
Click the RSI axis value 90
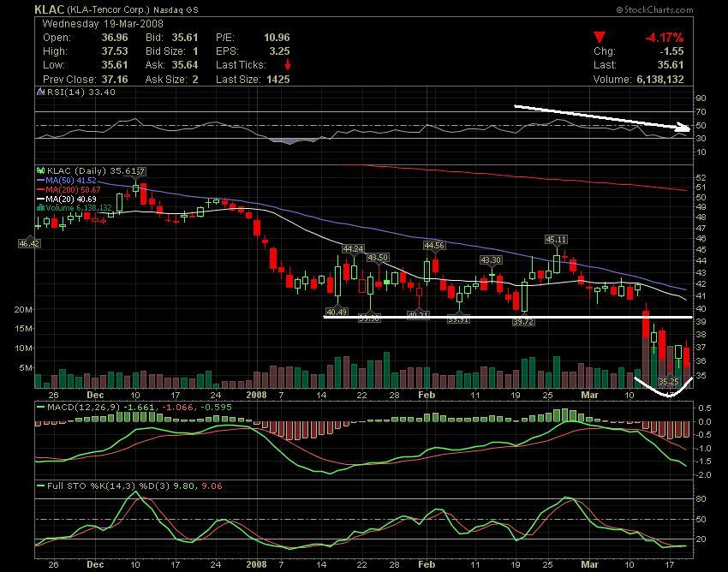(x=701, y=98)
